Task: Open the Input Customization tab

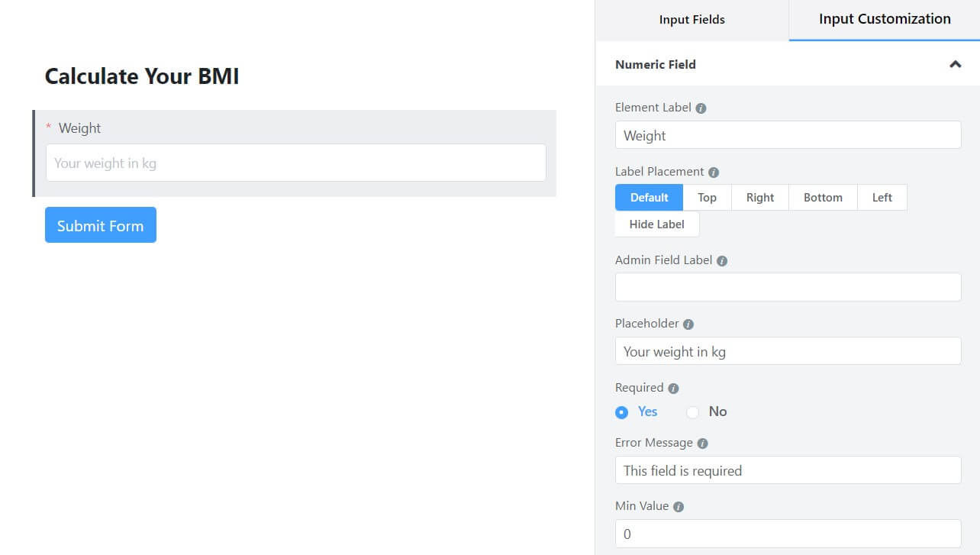Action: pos(884,19)
